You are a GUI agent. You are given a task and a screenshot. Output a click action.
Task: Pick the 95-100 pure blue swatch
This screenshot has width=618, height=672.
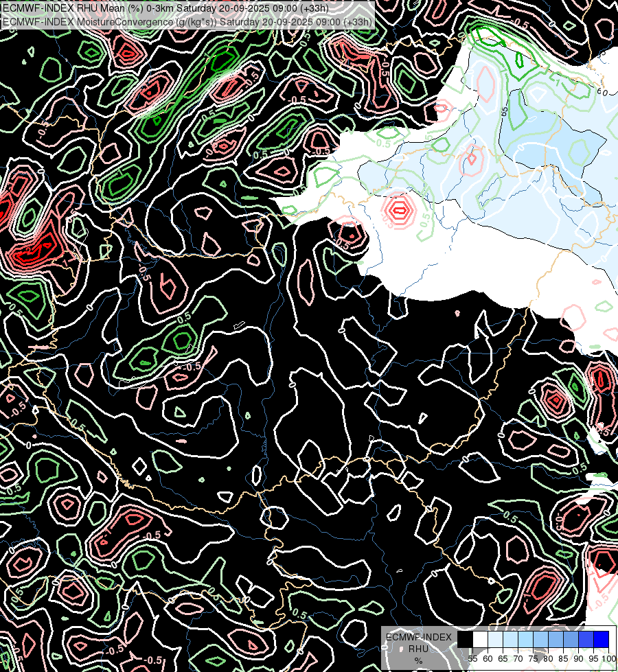[602, 639]
